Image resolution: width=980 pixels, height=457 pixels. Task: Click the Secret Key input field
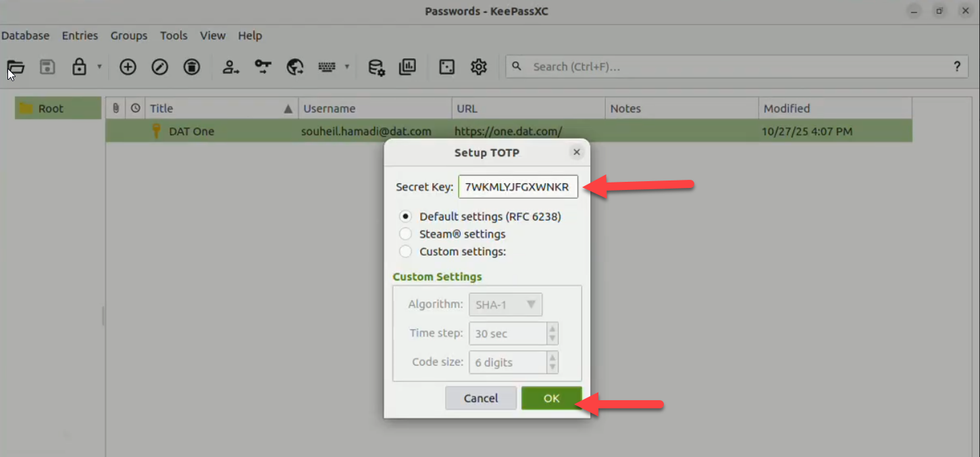pos(517,187)
